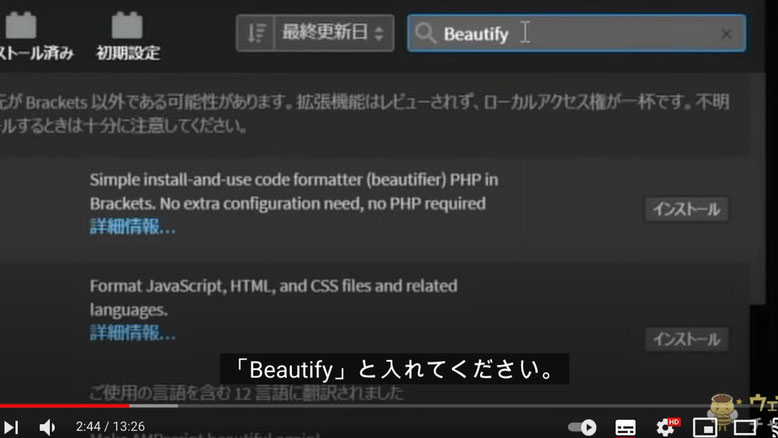
Task: Toggle the autoplay switch
Action: 583,427
